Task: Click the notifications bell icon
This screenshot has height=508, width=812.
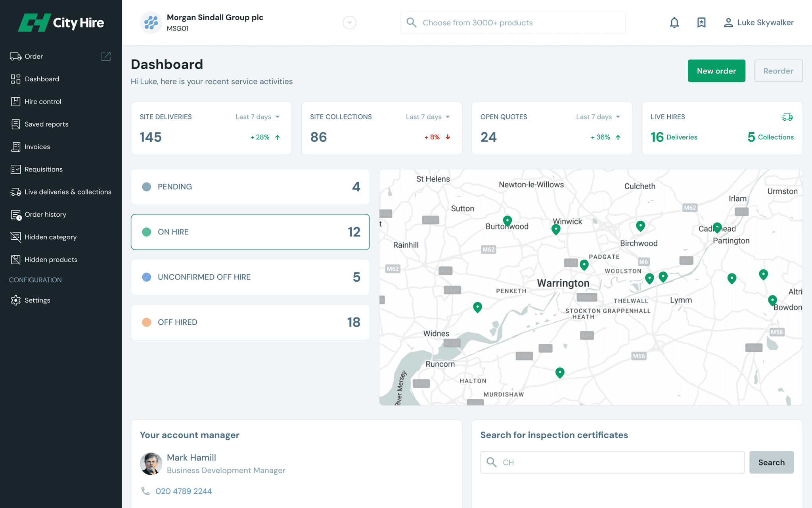Action: click(x=674, y=23)
